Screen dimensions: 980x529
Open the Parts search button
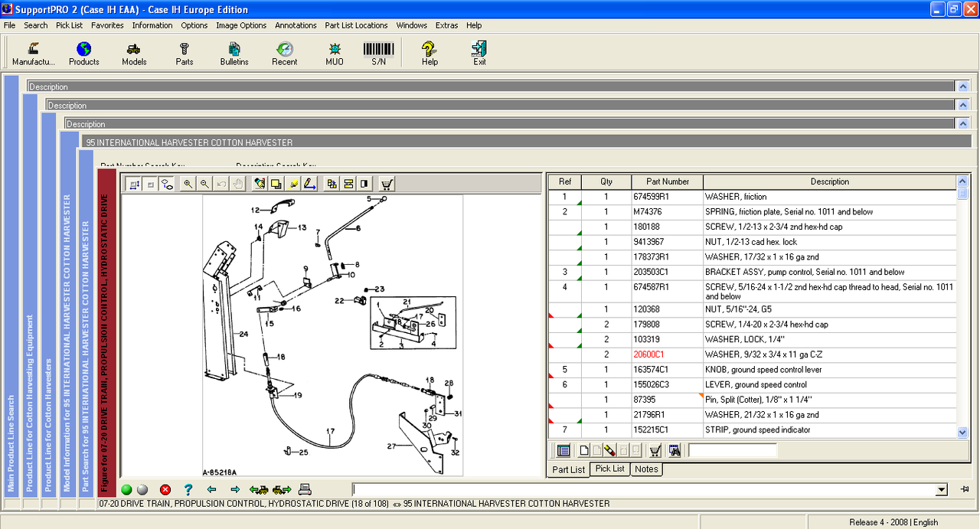point(185,54)
